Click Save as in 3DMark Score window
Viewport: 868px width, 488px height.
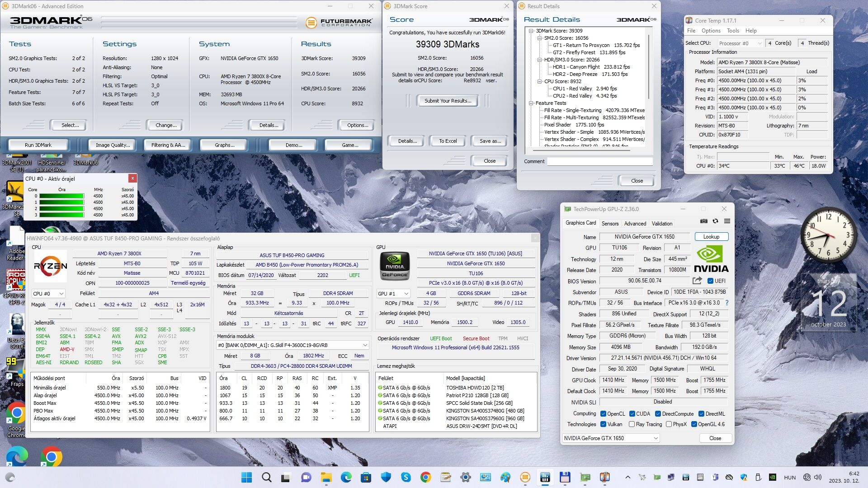click(x=490, y=141)
